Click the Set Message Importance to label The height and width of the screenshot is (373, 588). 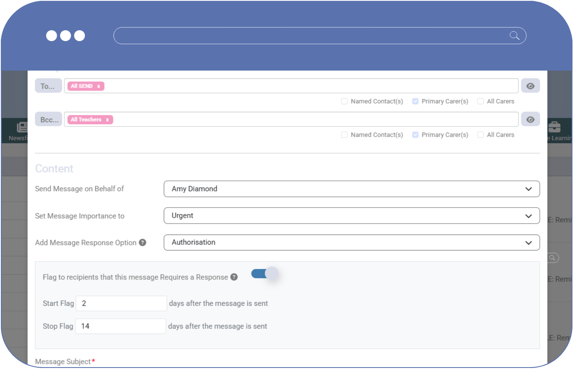click(80, 216)
